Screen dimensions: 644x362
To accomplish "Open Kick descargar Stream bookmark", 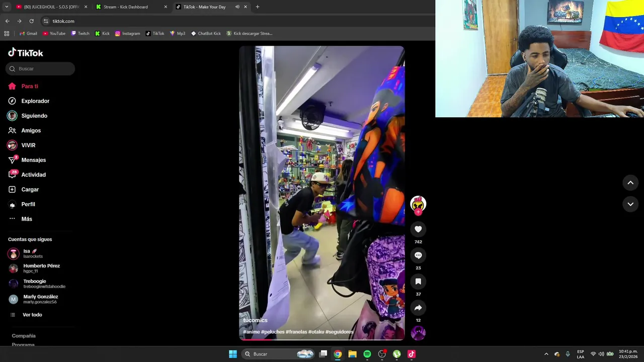I will coord(249,34).
